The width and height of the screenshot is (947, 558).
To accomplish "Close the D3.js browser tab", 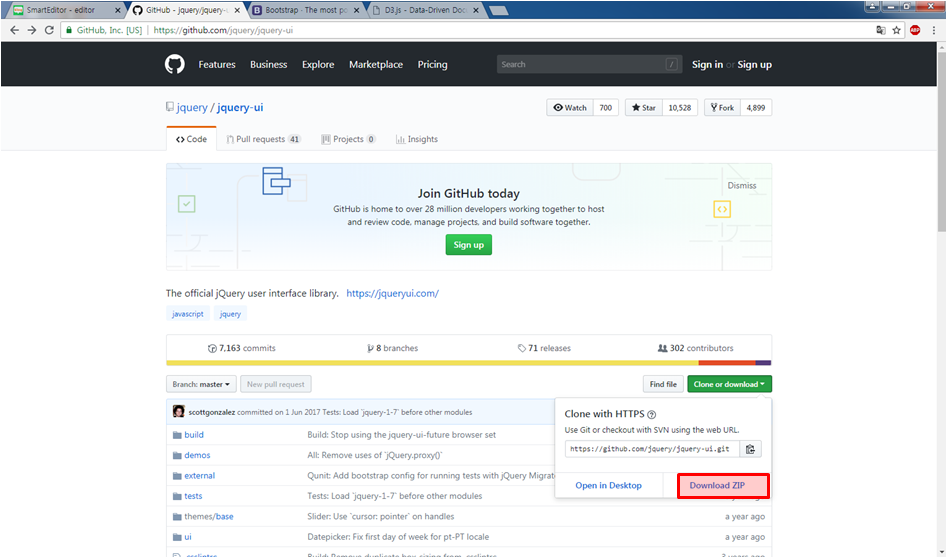I will tap(476, 10).
